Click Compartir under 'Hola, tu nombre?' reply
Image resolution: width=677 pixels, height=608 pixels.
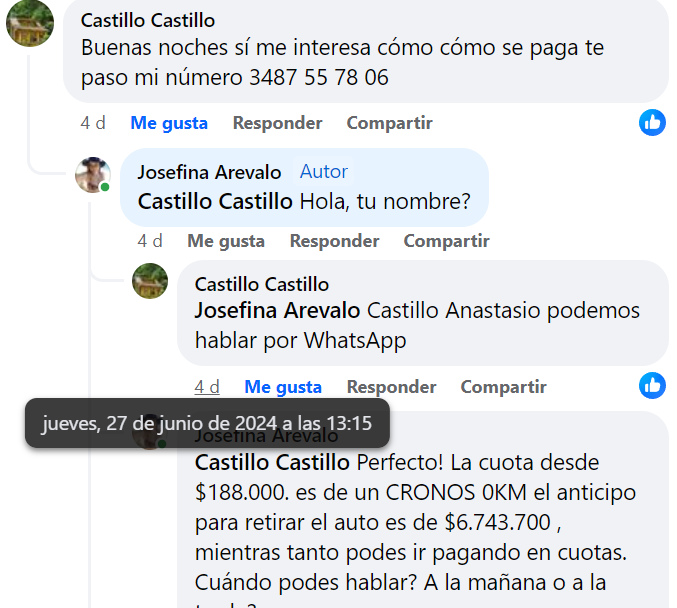pos(446,241)
